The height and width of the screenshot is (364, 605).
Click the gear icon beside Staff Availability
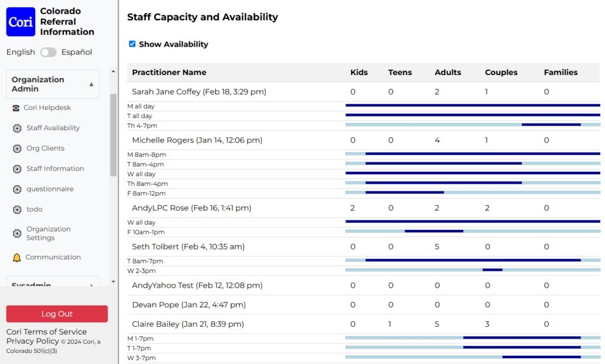click(17, 128)
